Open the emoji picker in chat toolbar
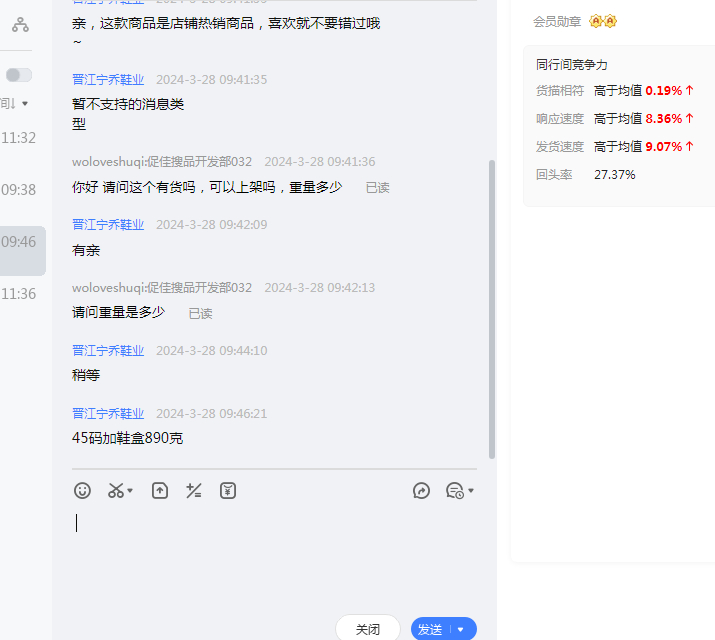The width and height of the screenshot is (715, 640). pyautogui.click(x=83, y=490)
